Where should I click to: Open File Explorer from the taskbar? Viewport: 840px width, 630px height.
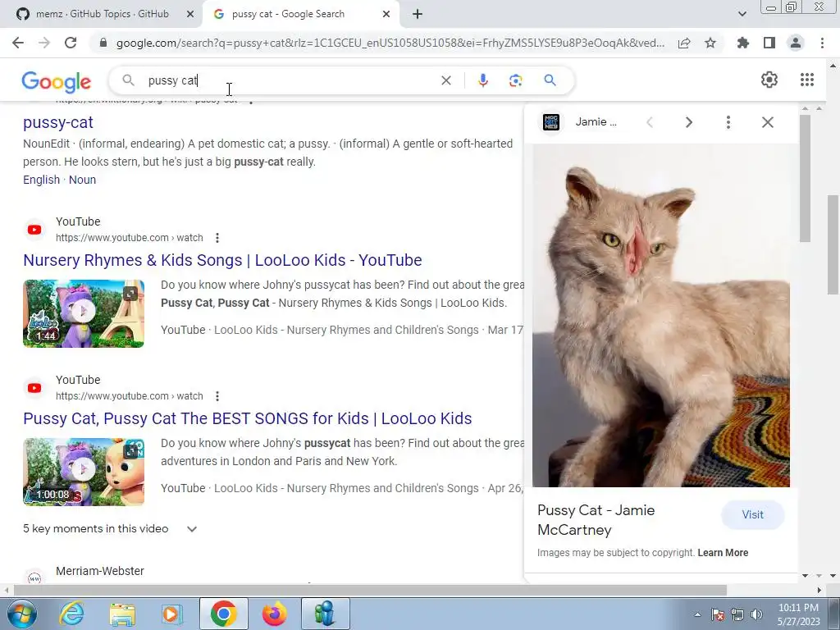[x=123, y=614]
